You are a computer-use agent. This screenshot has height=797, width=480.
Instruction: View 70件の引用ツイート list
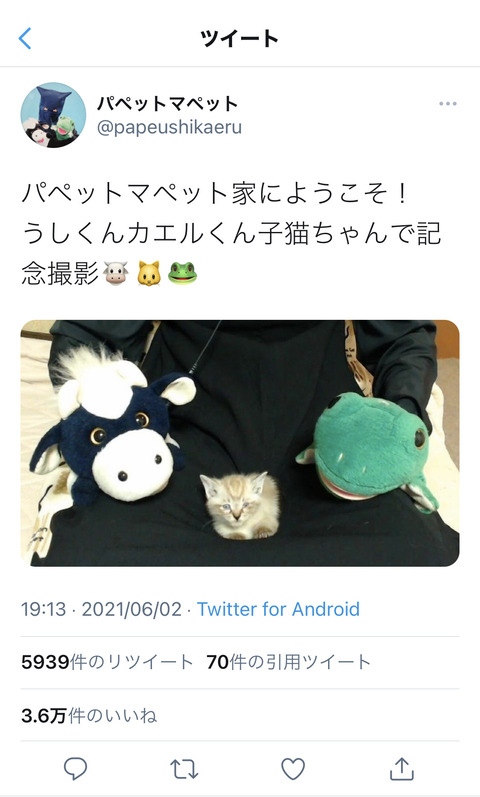[x=288, y=662]
